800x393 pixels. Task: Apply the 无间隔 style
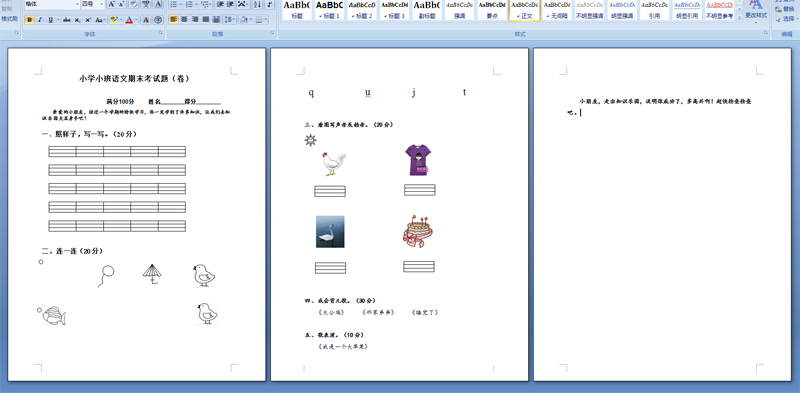click(557, 10)
